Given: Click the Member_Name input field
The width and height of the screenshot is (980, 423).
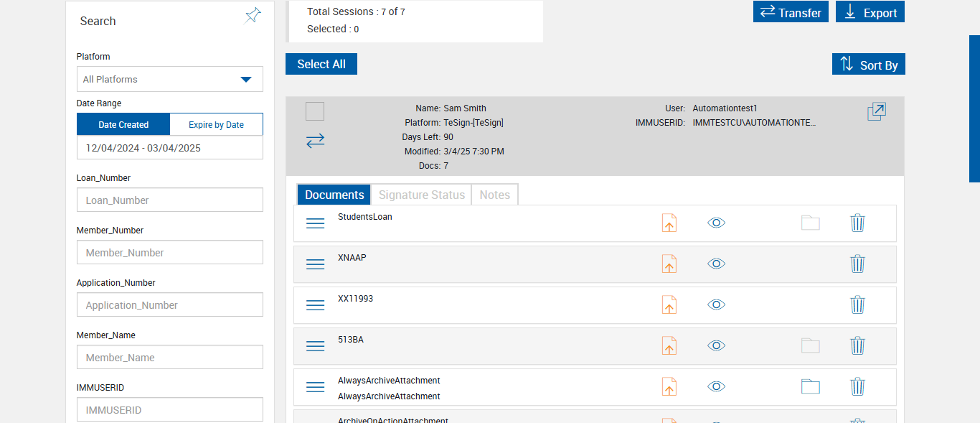Looking at the screenshot, I should (170, 357).
